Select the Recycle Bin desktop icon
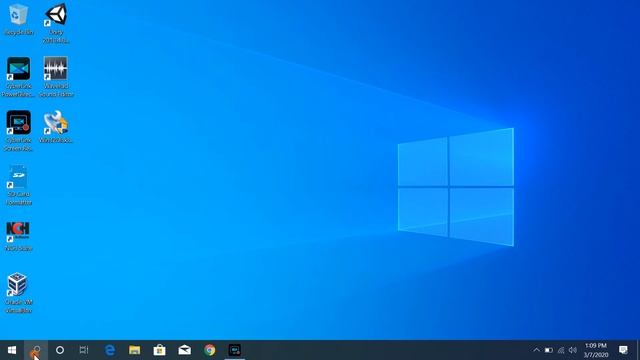The height and width of the screenshot is (360, 640). [x=18, y=19]
